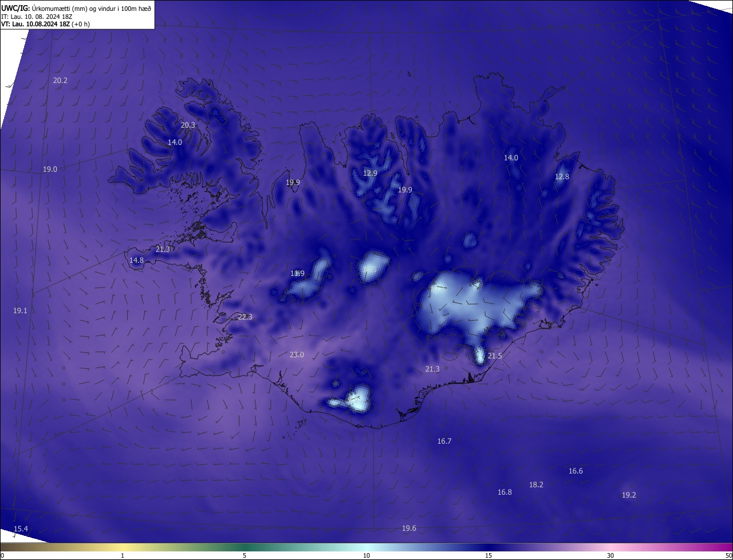Click the 5 tick on the color scale

pyautogui.click(x=245, y=556)
